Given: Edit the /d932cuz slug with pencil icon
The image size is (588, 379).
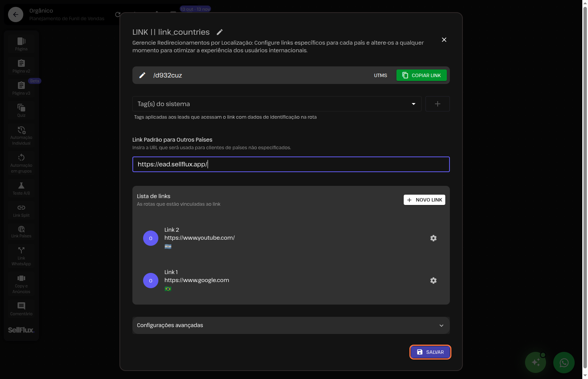Looking at the screenshot, I should [x=142, y=75].
